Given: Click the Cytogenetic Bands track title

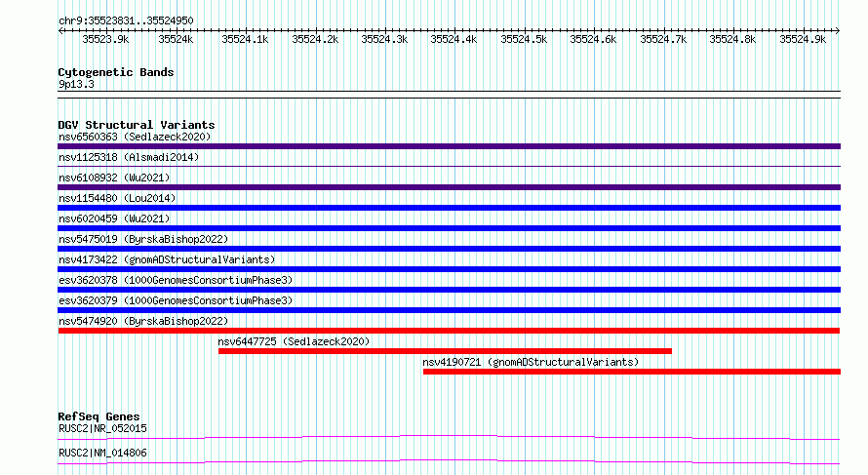Looking at the screenshot, I should pyautogui.click(x=116, y=72).
